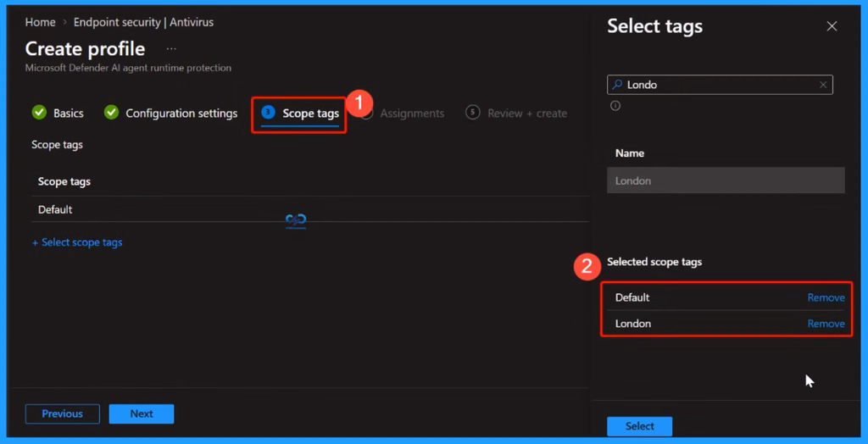Open Endpoint security | Antivirus breadcrumb
868x444 pixels.
tap(143, 23)
